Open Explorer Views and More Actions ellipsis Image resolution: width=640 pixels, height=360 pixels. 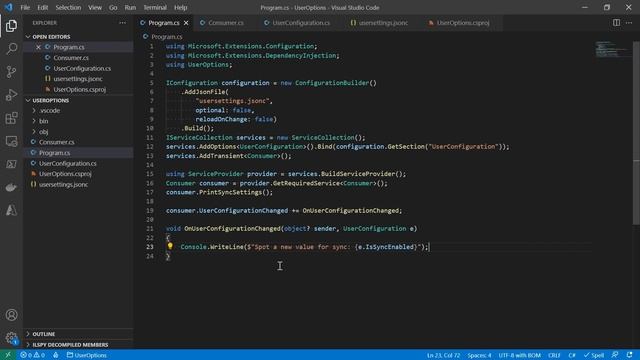click(122, 23)
